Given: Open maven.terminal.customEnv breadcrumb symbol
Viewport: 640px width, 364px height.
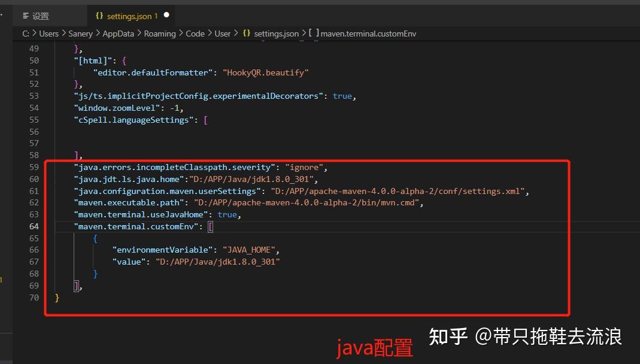Looking at the screenshot, I should pos(368,34).
